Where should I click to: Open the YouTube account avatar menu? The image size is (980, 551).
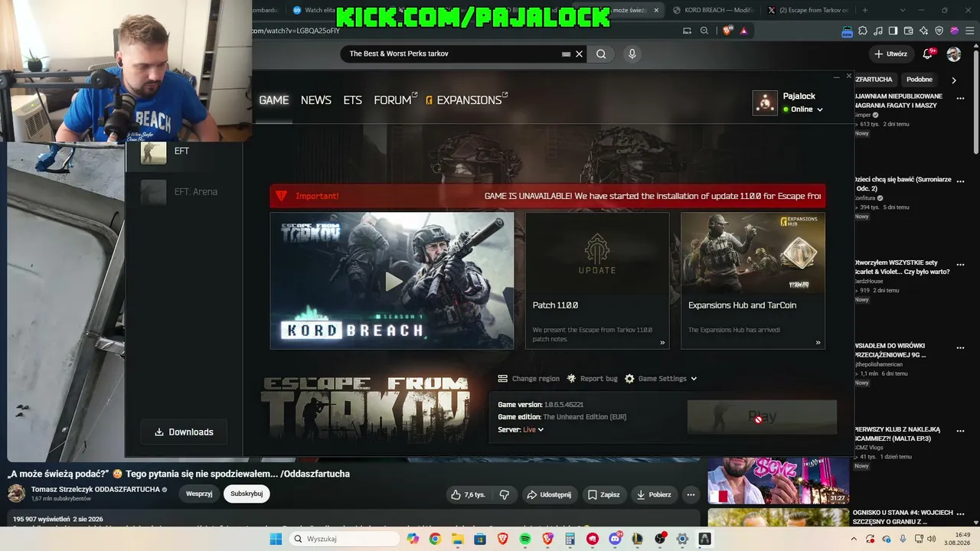[954, 54]
